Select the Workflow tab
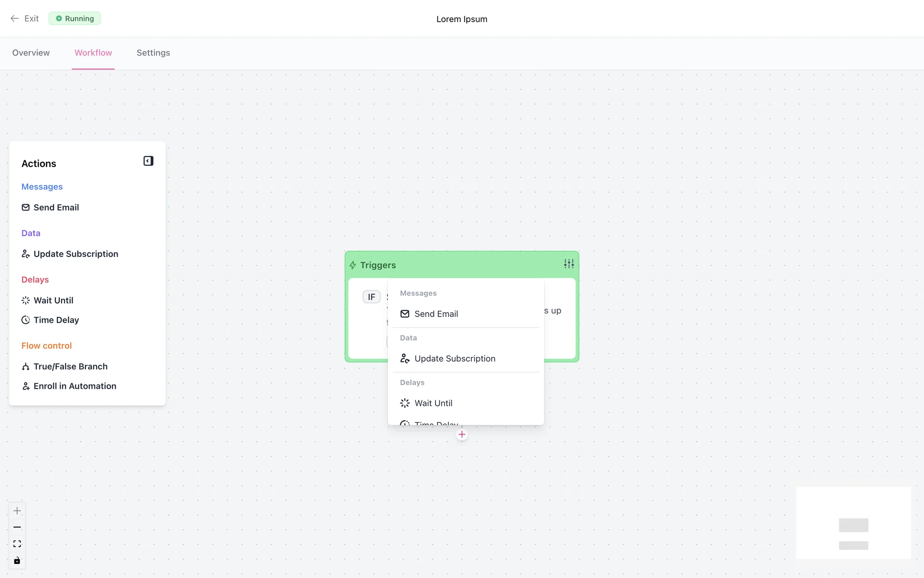This screenshot has height=578, width=924. tap(93, 53)
